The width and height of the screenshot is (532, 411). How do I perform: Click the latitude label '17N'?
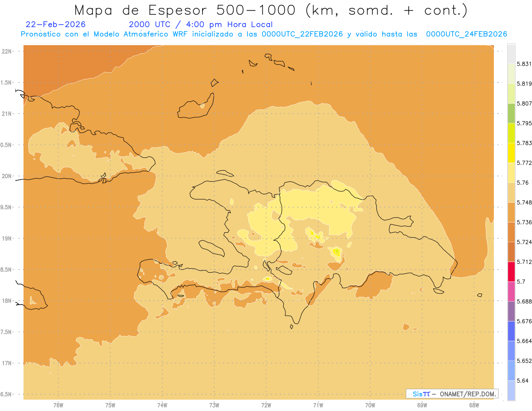[x=8, y=363]
